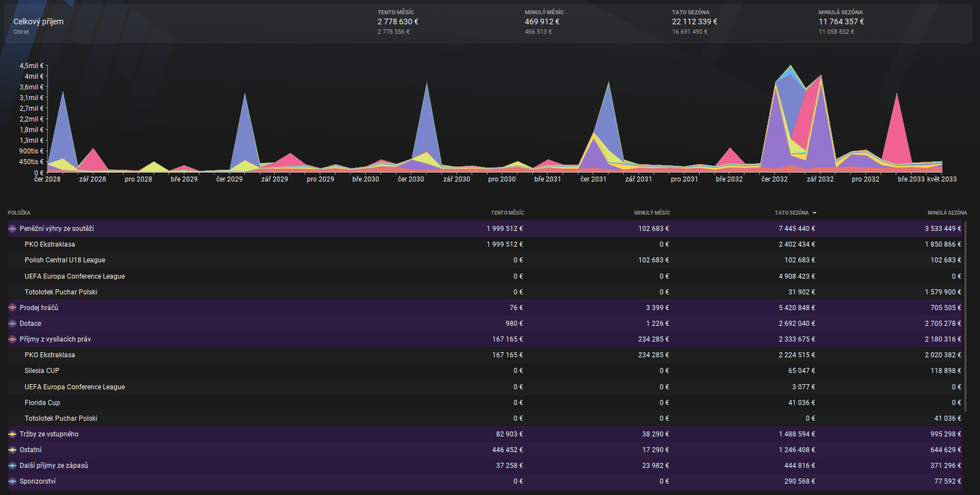Click the čer 2032 chart axis label
Screen dimensions: 980x495
pos(774,179)
